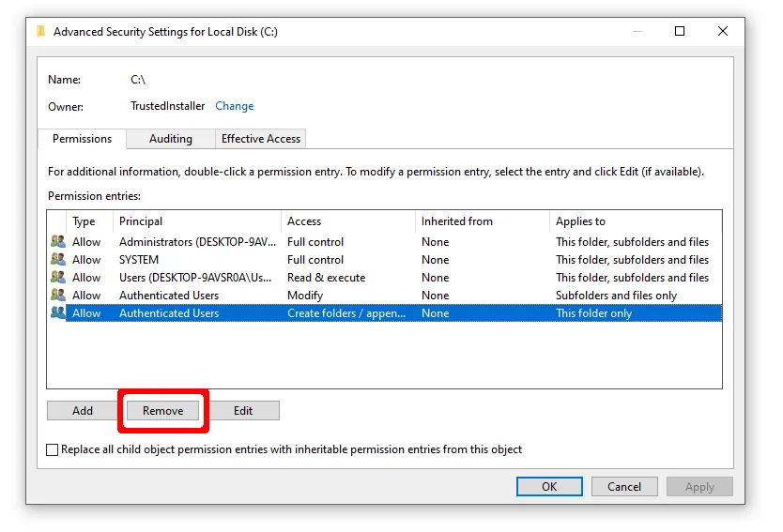Viewport: 783px width, 532px height.
Task: Sort by the Type column header
Action: pyautogui.click(x=89, y=221)
